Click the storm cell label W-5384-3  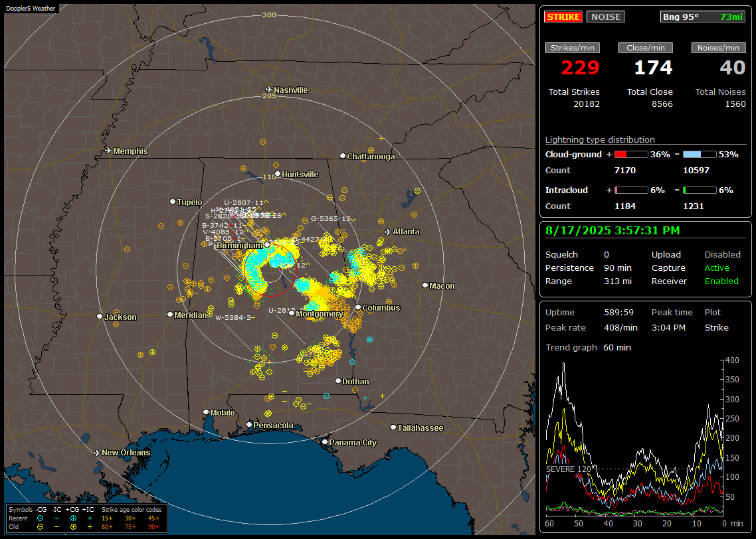pyautogui.click(x=233, y=317)
